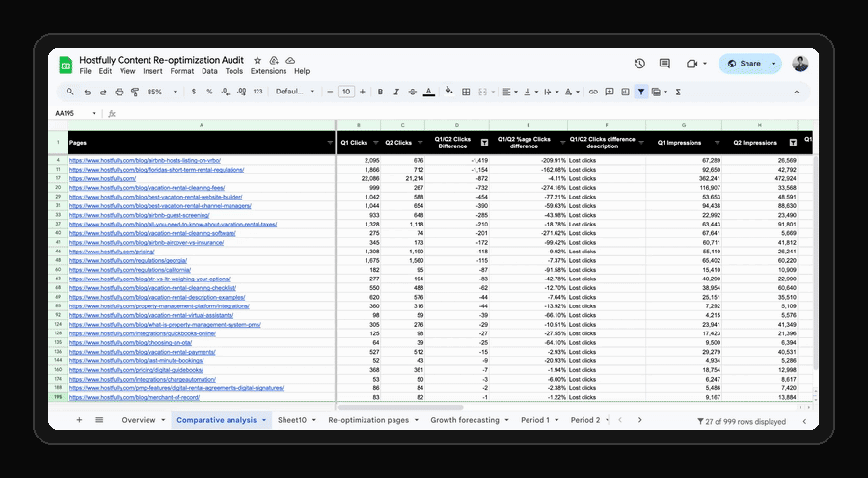Toggle the filter off in toolbar

pos(641,92)
